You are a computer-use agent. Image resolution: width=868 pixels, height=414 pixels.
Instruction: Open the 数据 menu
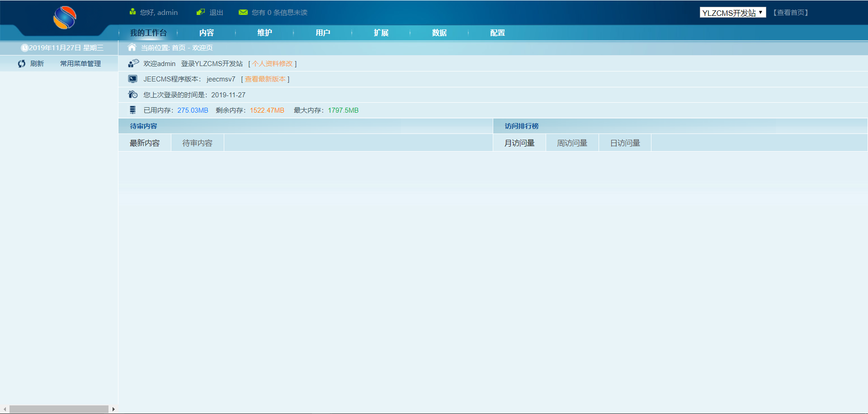(439, 33)
